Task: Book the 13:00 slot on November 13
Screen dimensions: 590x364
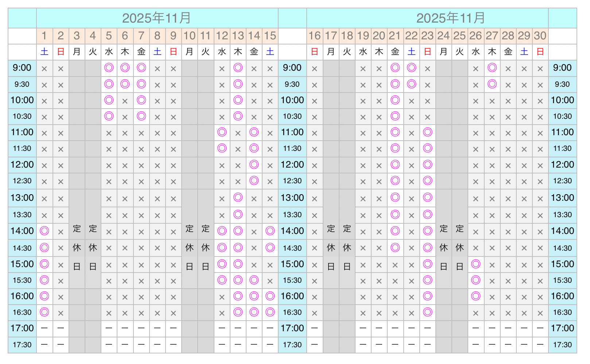Action: (x=238, y=197)
